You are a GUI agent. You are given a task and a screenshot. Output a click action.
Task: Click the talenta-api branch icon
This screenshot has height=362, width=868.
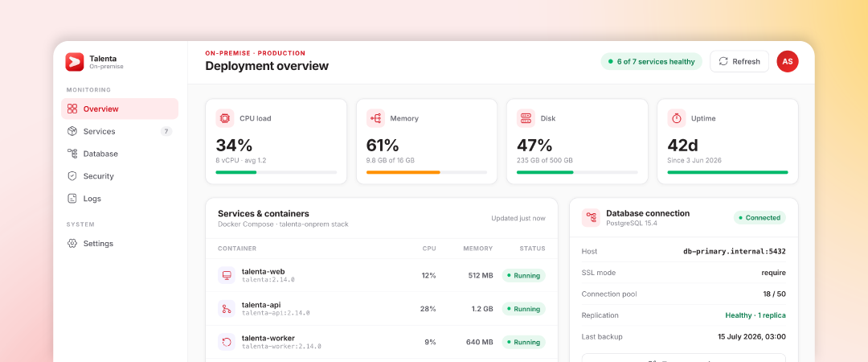coord(227,309)
